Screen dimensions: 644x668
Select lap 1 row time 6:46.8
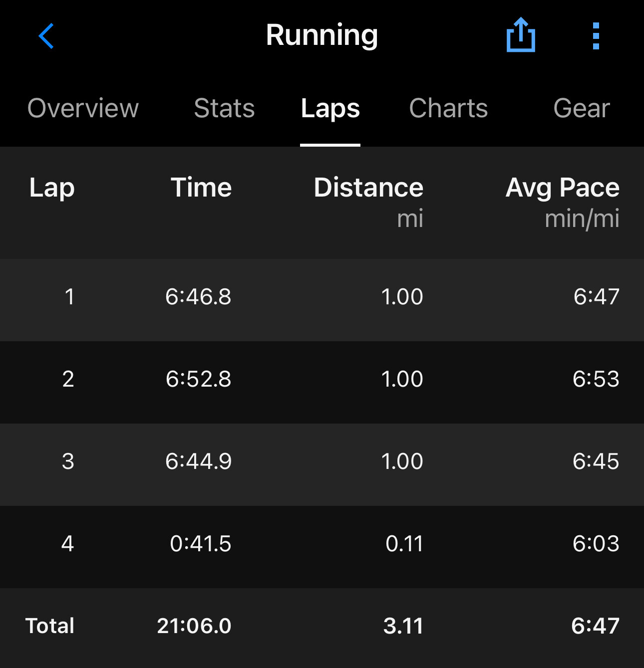click(198, 297)
